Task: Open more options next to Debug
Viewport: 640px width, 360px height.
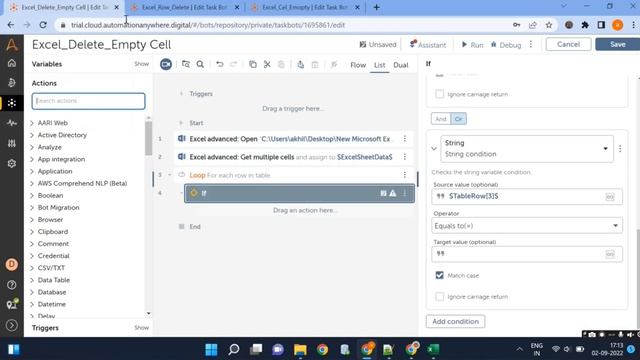Action: click(531, 44)
